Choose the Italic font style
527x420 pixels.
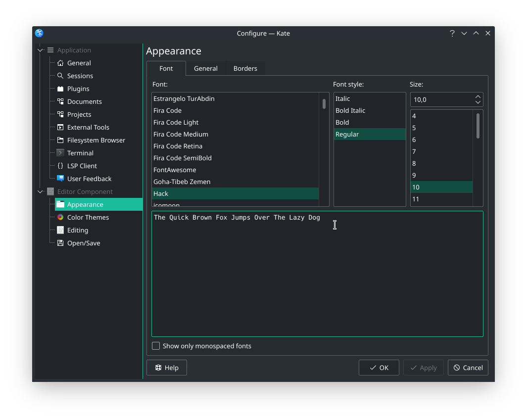[370, 98]
